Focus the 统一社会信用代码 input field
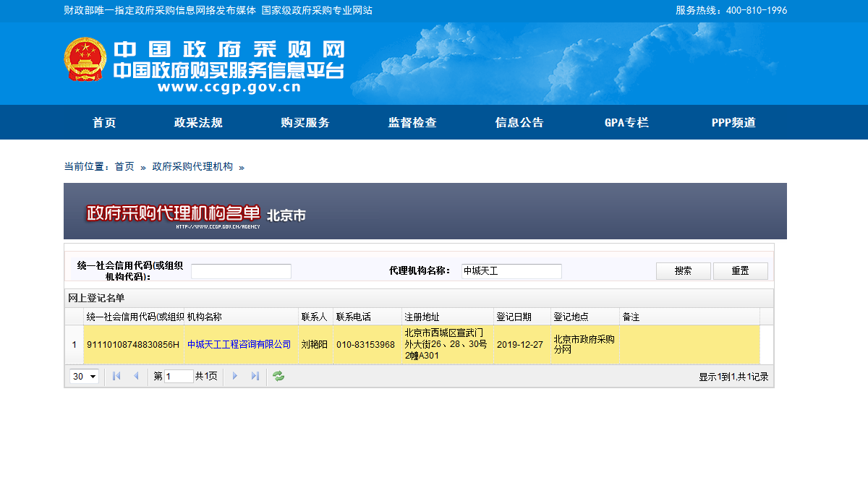The height and width of the screenshot is (488, 868). pyautogui.click(x=241, y=272)
